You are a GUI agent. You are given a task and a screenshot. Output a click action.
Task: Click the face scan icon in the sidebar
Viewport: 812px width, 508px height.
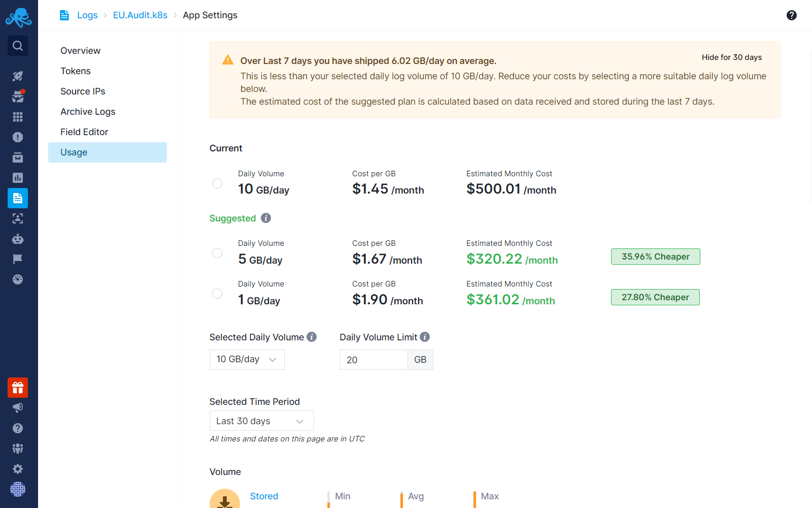(18, 218)
